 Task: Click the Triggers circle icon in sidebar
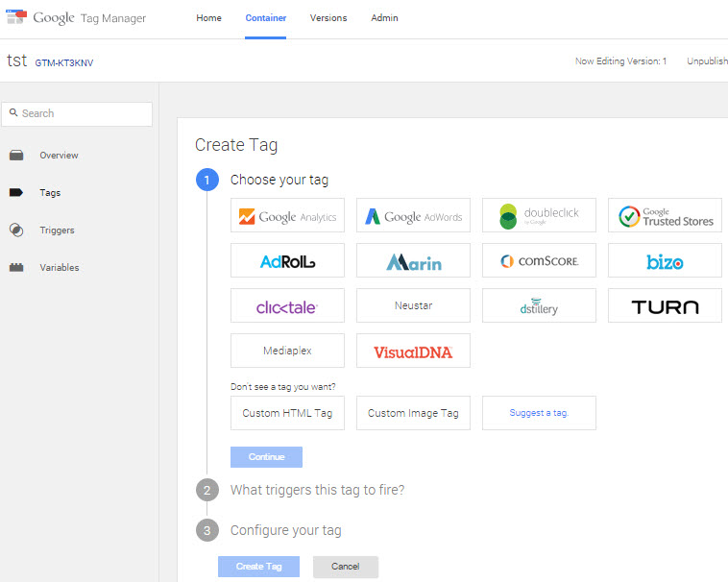[x=16, y=230]
